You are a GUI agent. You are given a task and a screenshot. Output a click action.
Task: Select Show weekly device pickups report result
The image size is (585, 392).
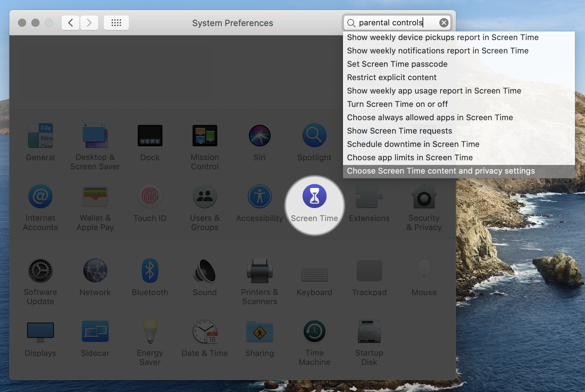459,37
